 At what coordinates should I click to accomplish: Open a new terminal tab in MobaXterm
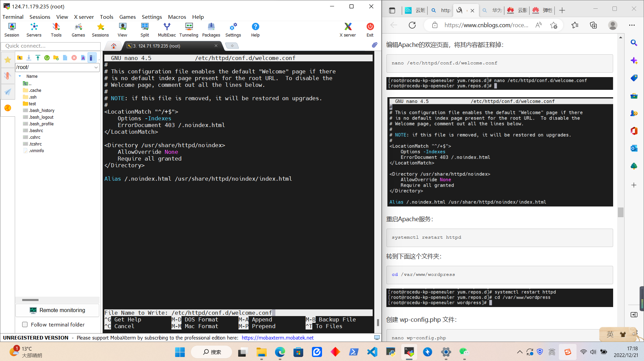tap(232, 46)
